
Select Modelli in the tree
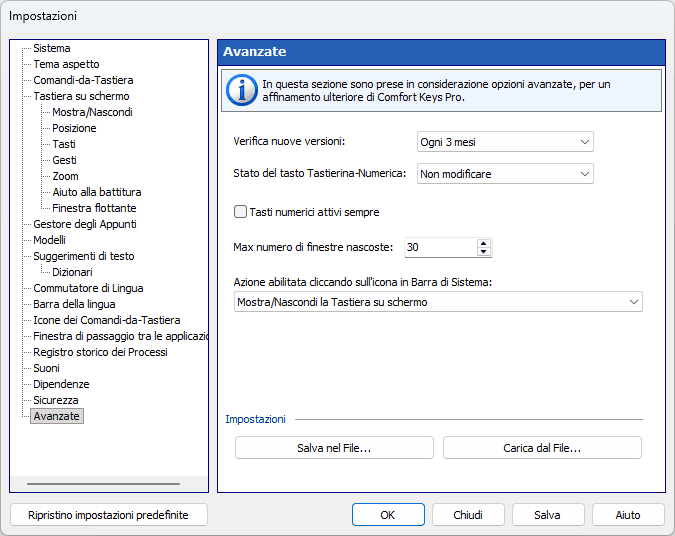click(x=50, y=240)
